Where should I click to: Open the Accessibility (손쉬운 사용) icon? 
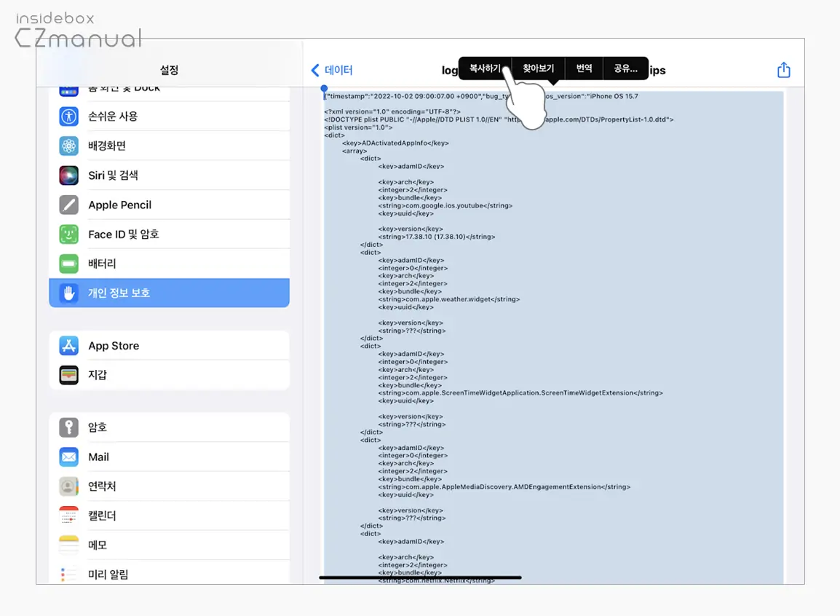coord(68,117)
